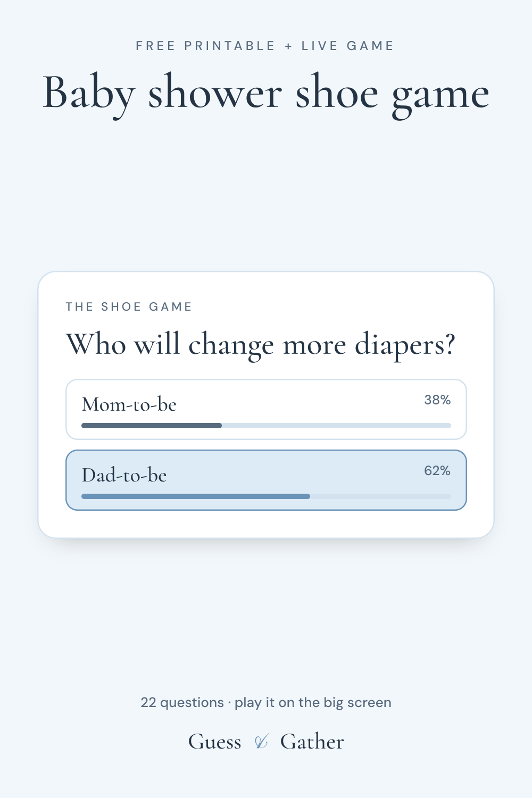Click the Mom-to-be dark progress bar fill
This screenshot has height=798, width=532.
[152, 426]
